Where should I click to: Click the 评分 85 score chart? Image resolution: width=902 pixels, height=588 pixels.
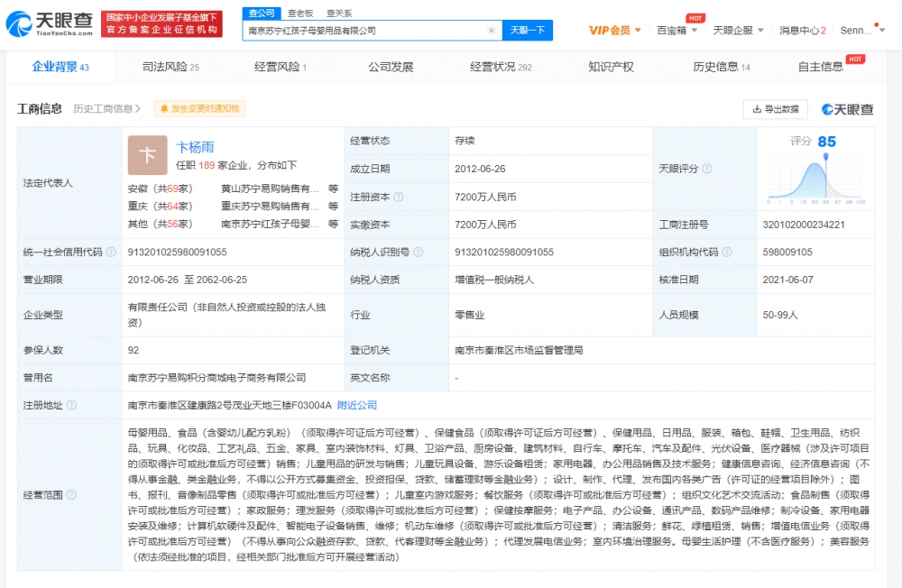pos(816,170)
